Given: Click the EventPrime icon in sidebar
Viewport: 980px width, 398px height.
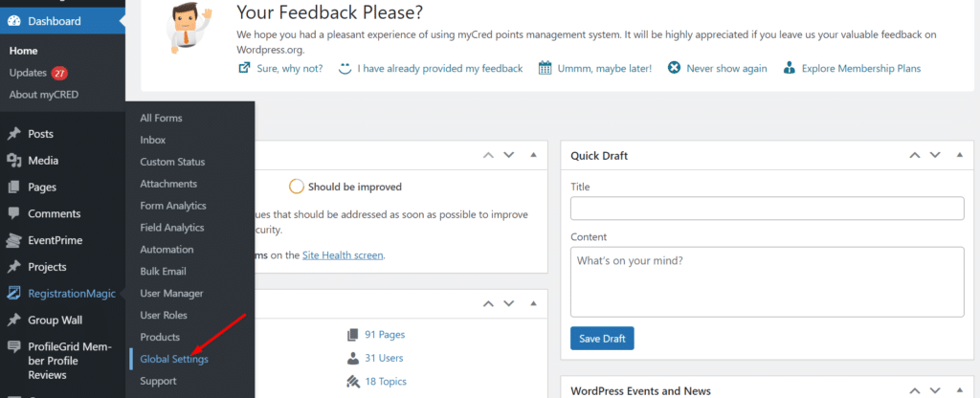Looking at the screenshot, I should (14, 241).
